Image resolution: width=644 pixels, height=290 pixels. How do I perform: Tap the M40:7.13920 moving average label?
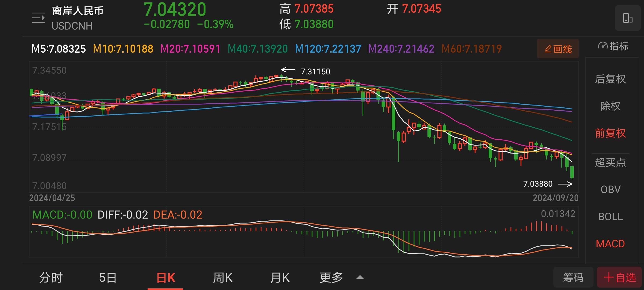(258, 49)
